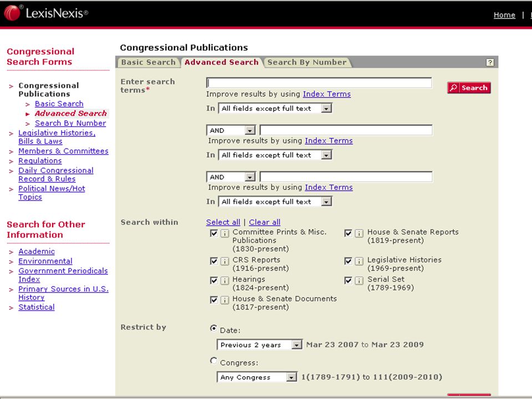Image resolution: width=532 pixels, height=399 pixels.
Task: Open Political News/Hot Topics link
Action: pyautogui.click(x=52, y=193)
